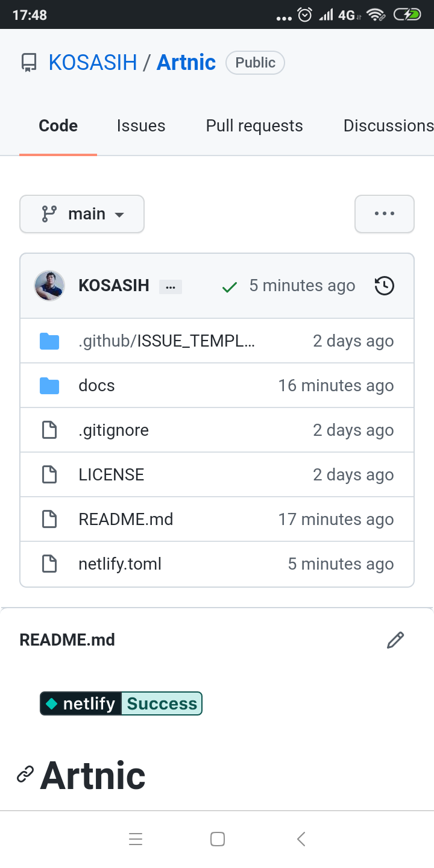This screenshot has width=434, height=868.
Task: Click the link anchor icon beside Artnic heading
Action: 25,774
